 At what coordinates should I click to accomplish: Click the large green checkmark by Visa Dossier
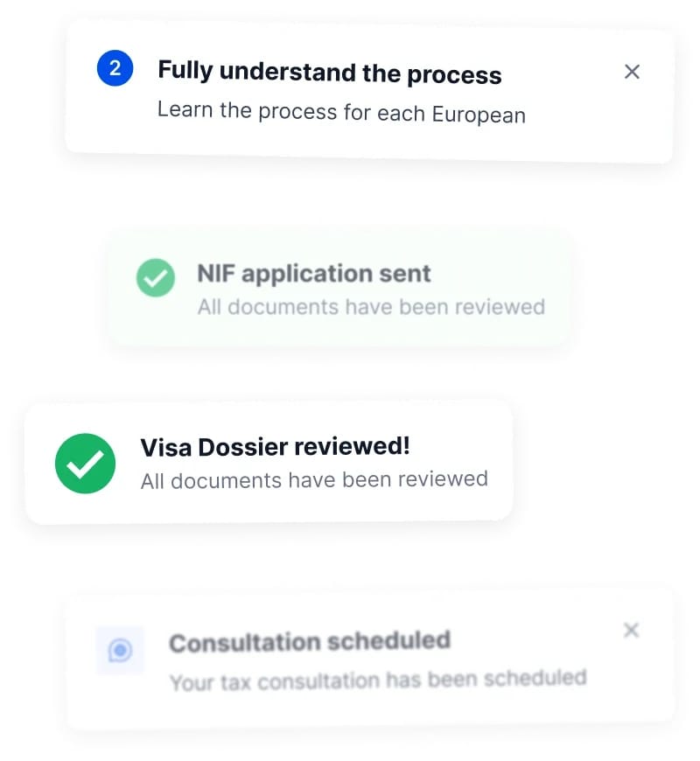[85, 464]
